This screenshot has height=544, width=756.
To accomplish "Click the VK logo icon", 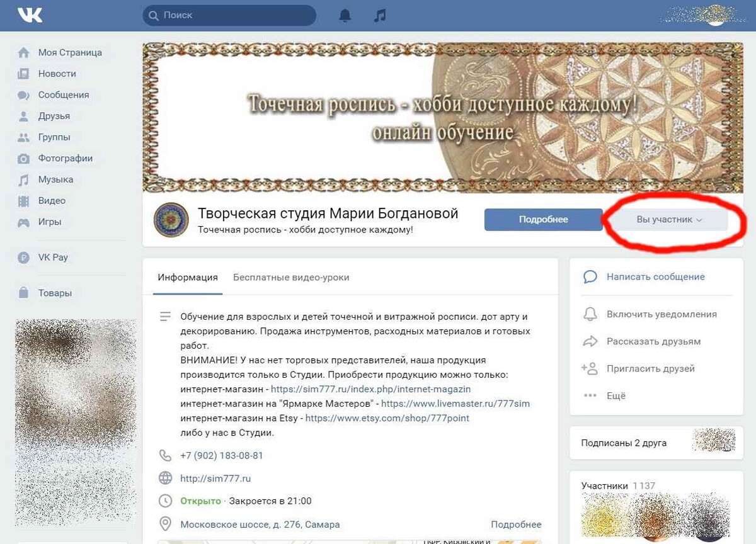I will (30, 15).
